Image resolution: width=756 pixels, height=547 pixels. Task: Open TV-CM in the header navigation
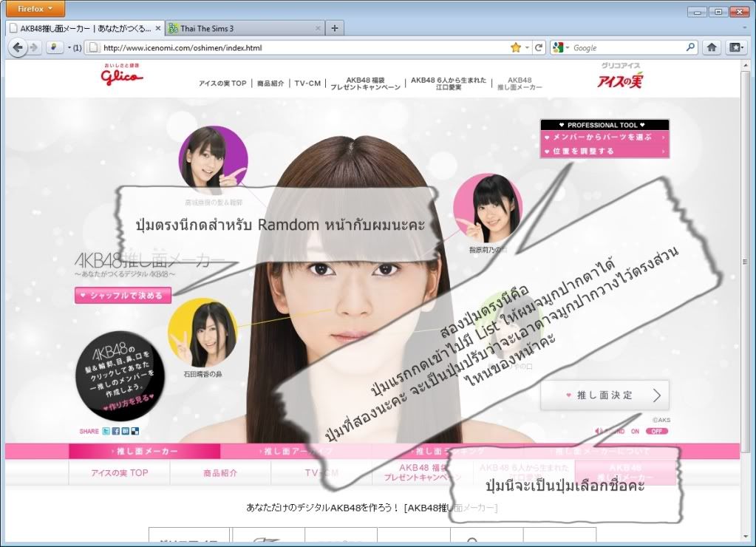(307, 84)
